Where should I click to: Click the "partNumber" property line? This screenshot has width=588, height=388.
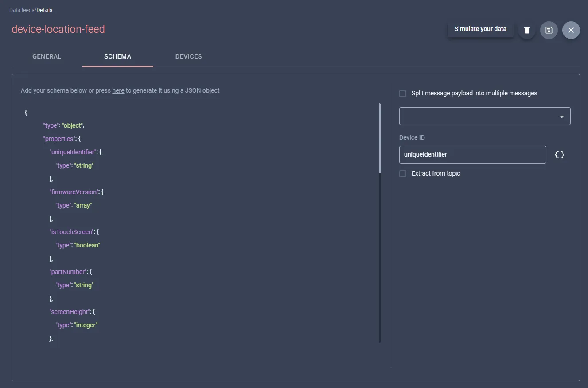coord(70,272)
